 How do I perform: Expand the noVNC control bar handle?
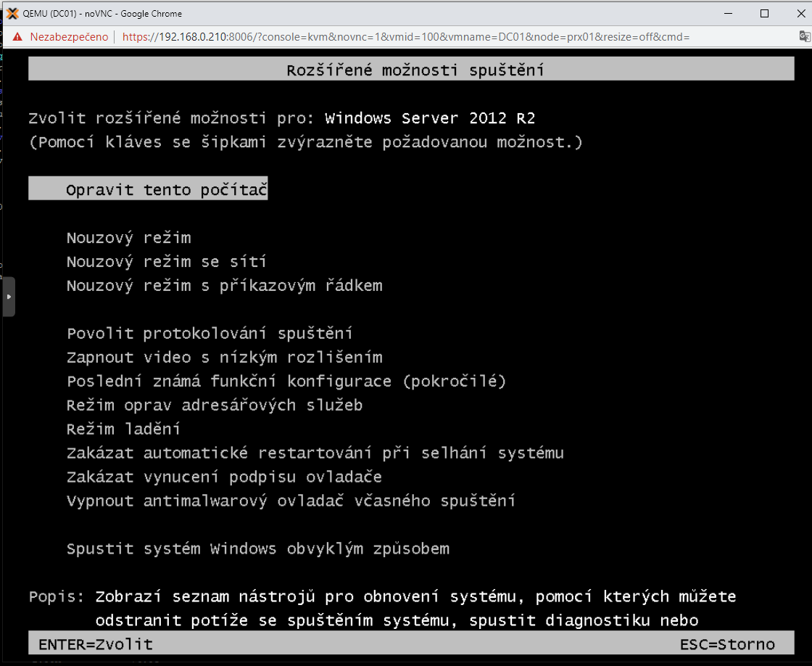tap(9, 296)
